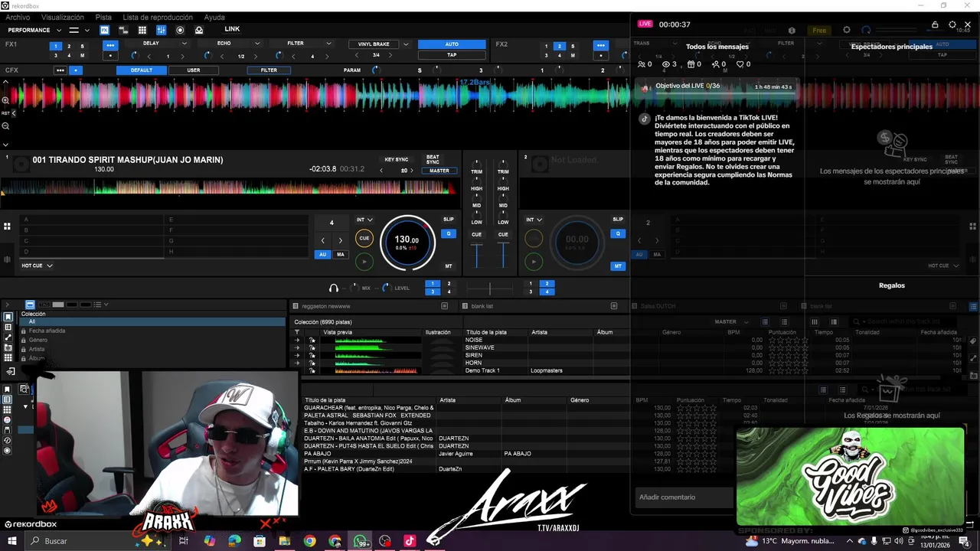Open the Visualización menu

tap(63, 17)
